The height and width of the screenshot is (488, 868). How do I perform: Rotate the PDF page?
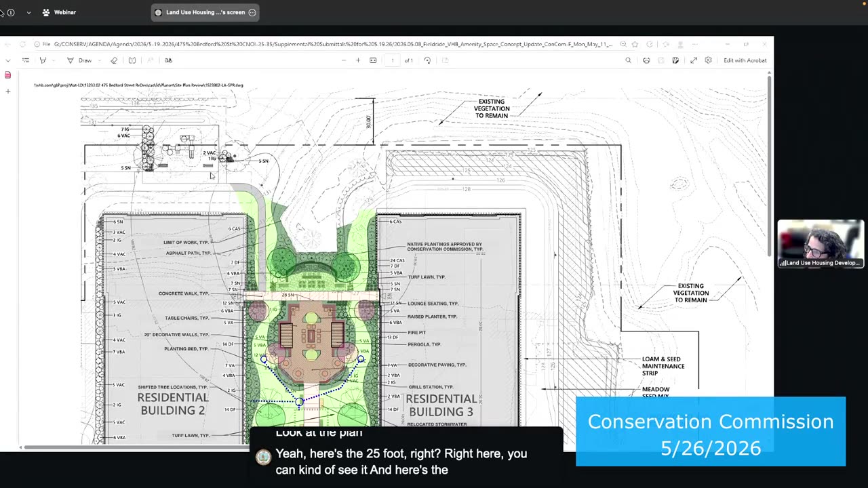427,60
